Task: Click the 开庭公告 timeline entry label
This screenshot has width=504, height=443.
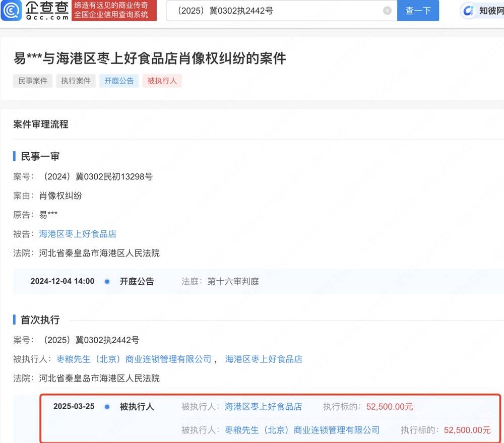Action: point(137,282)
